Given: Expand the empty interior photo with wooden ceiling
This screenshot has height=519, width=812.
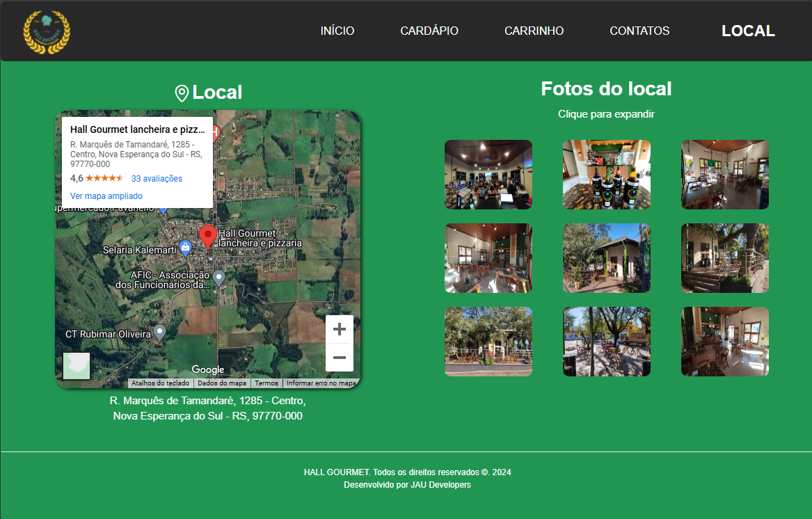Looking at the screenshot, I should [725, 175].
